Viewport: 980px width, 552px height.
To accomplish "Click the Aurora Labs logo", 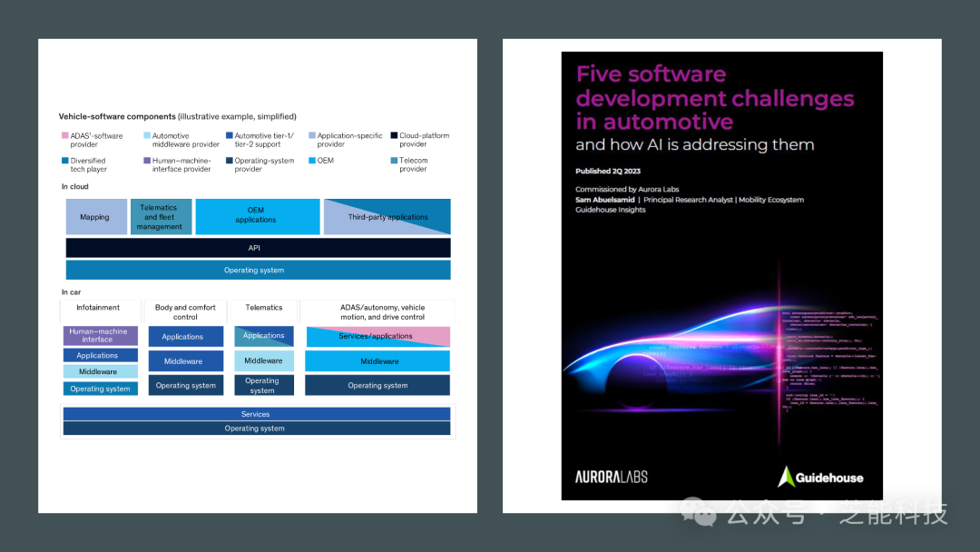I will pyautogui.click(x=612, y=478).
